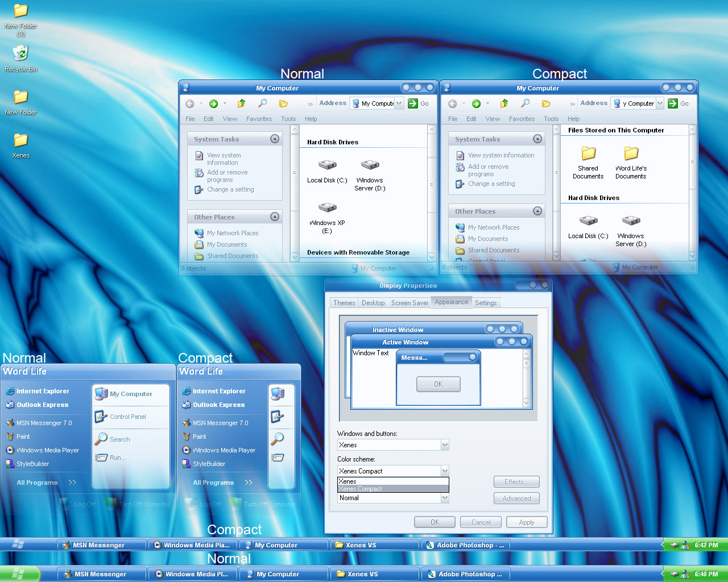The width and height of the screenshot is (728, 582).
Task: Open View menu in Compact My Computer window
Action: click(493, 119)
